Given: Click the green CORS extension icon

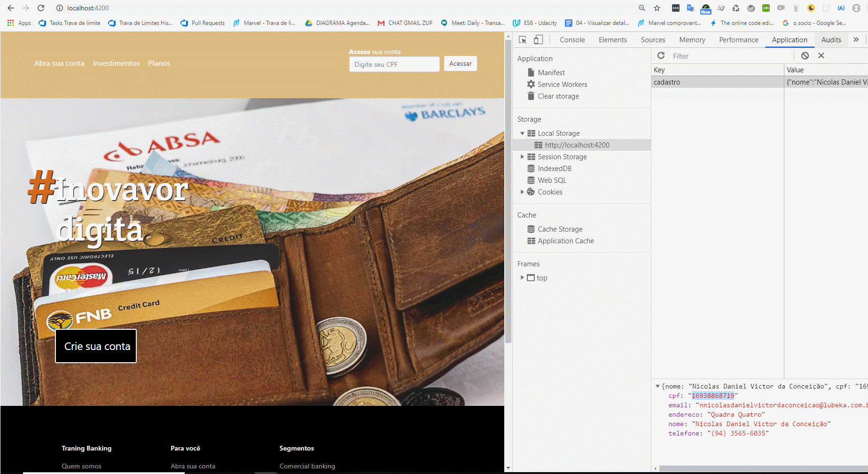Looking at the screenshot, I should pos(766,8).
